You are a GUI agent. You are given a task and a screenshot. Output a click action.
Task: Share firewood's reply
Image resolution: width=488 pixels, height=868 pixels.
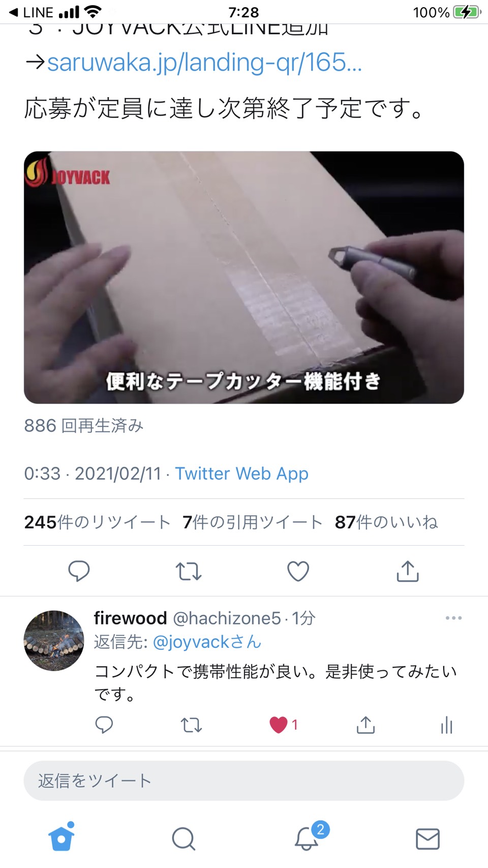(365, 725)
